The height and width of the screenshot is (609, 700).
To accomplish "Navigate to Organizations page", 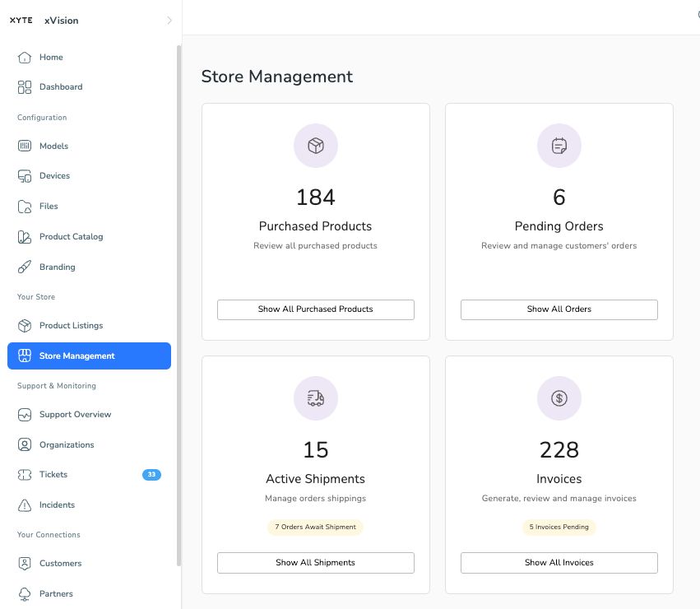I will click(67, 445).
